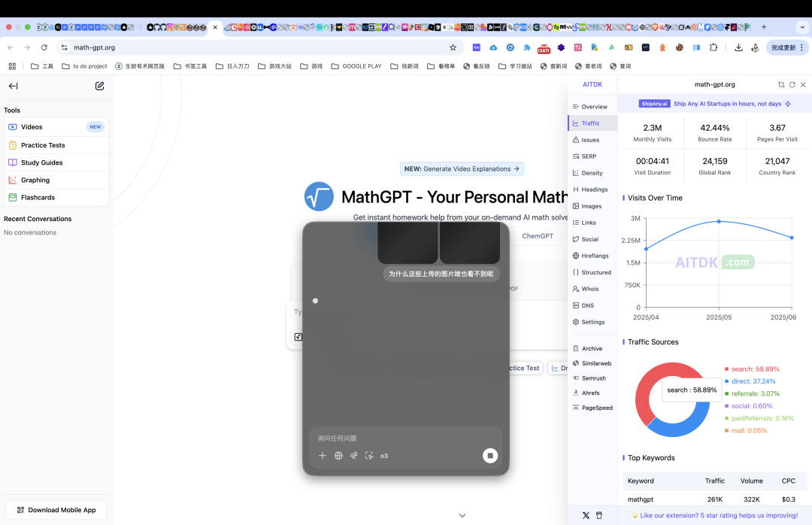Open the AITDK DNS section
The height and width of the screenshot is (525, 812).
592,306
